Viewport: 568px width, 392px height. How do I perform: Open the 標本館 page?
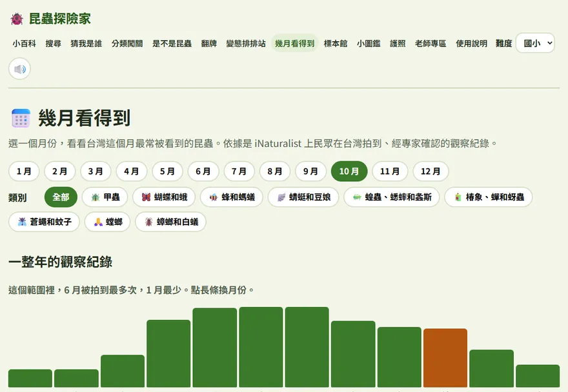point(336,43)
